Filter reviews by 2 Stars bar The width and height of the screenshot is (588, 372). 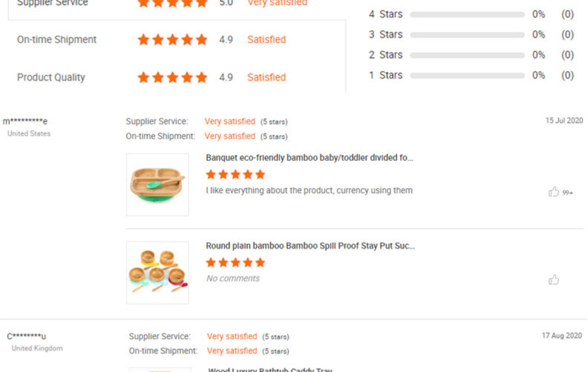coord(467,55)
